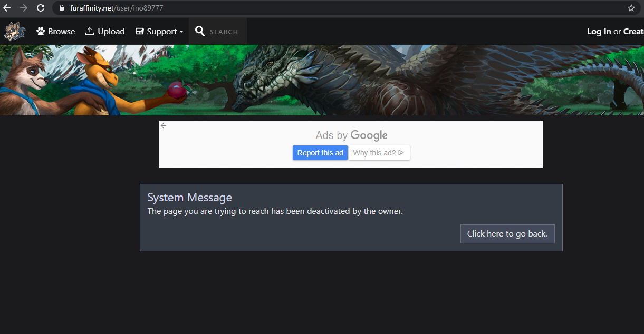The image size is (644, 334).
Task: Reload the page with the refresh icon
Action: (x=41, y=8)
